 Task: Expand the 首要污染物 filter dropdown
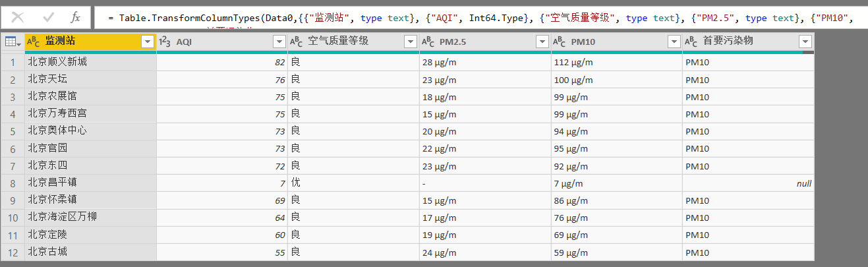(805, 42)
